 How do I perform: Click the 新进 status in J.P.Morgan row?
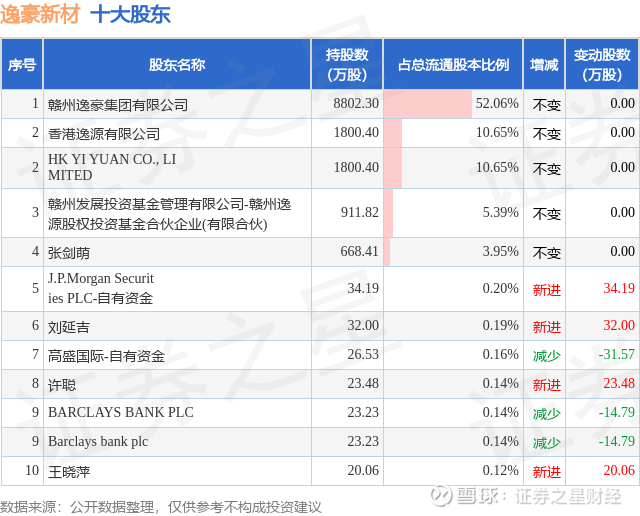tap(547, 289)
